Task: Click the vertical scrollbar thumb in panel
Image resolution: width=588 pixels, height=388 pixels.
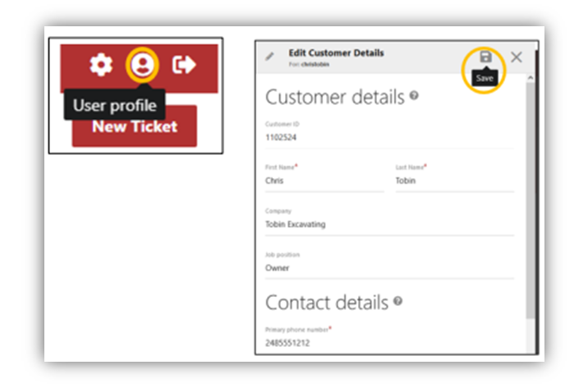Action: coord(531,200)
